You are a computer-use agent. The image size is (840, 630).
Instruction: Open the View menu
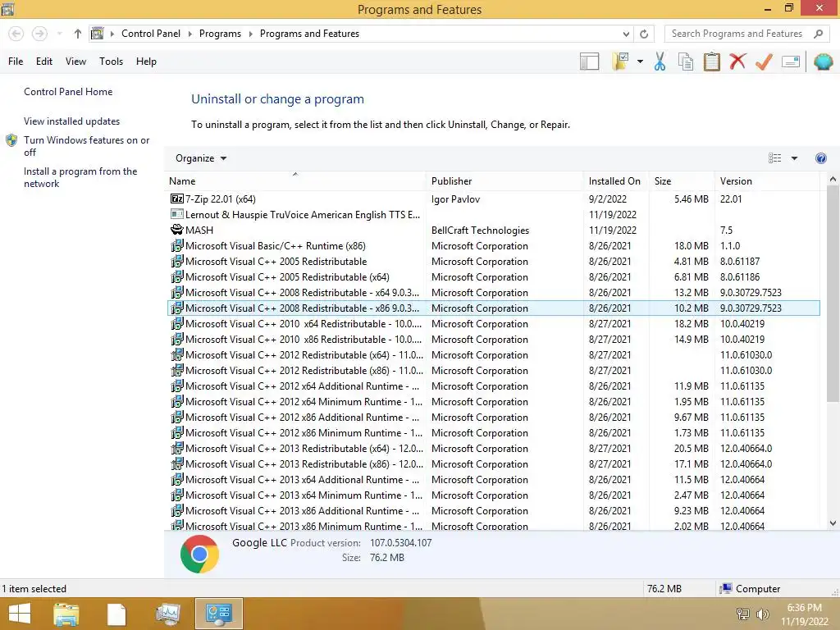(75, 61)
